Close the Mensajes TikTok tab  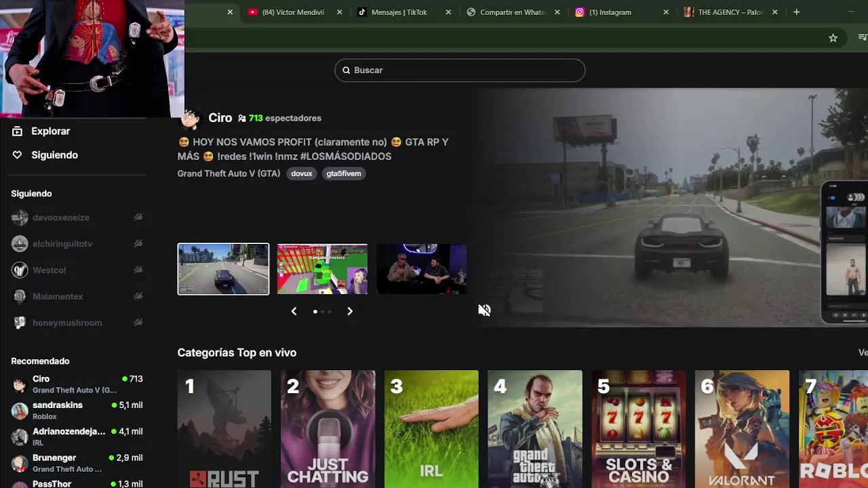(448, 12)
